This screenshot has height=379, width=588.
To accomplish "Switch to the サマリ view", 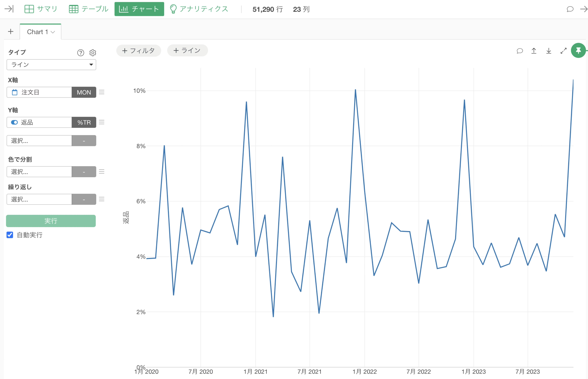I will click(x=41, y=9).
